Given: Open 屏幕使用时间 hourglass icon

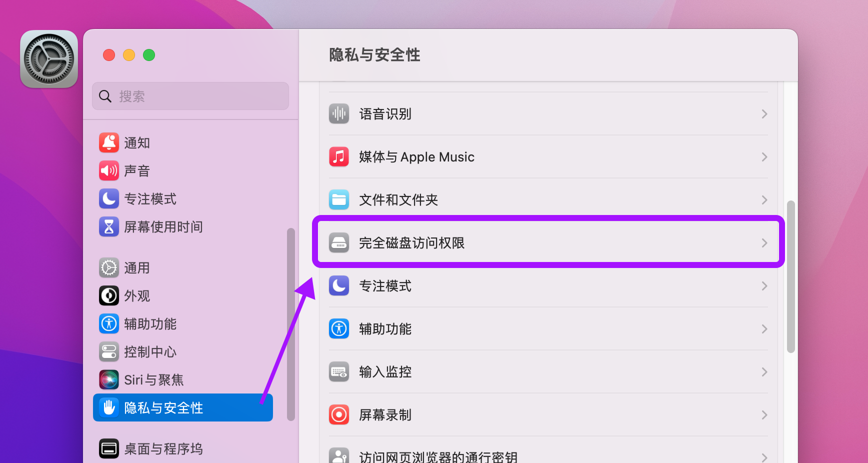Looking at the screenshot, I should (x=109, y=227).
